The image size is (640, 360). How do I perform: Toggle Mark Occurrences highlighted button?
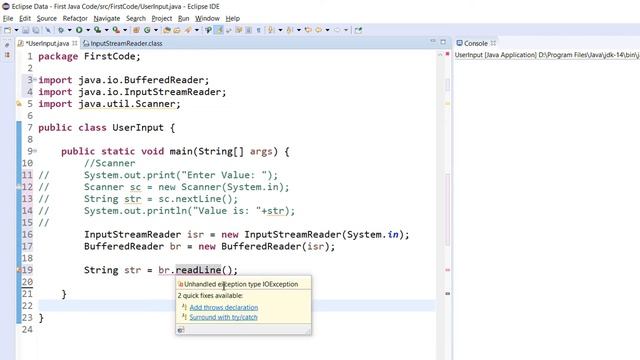[x=219, y=30]
